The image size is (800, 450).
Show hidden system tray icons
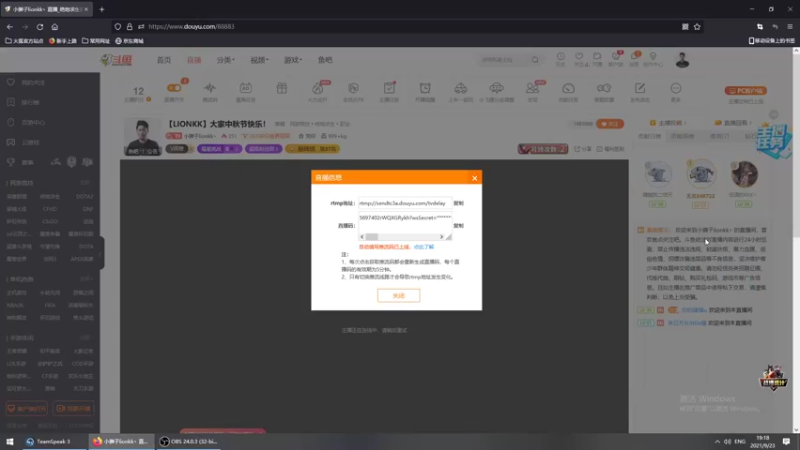tap(717, 441)
